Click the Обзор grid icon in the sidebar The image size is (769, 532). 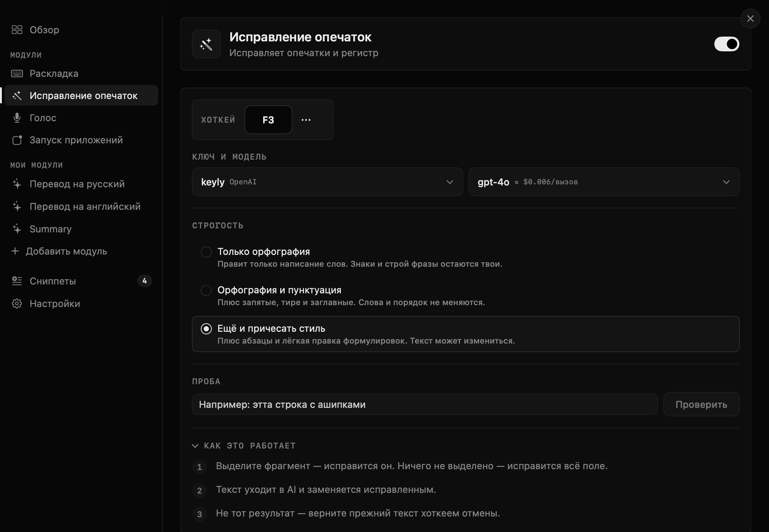[17, 30]
